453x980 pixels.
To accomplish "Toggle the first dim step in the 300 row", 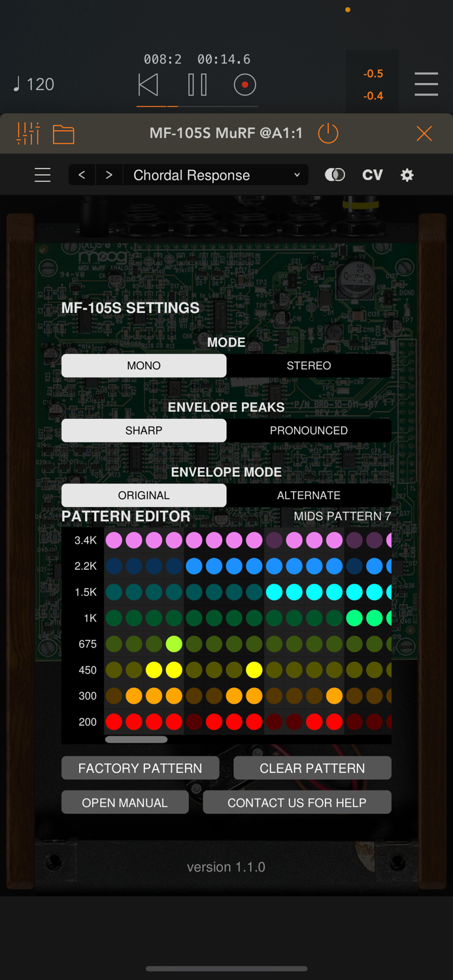I will (114, 696).
